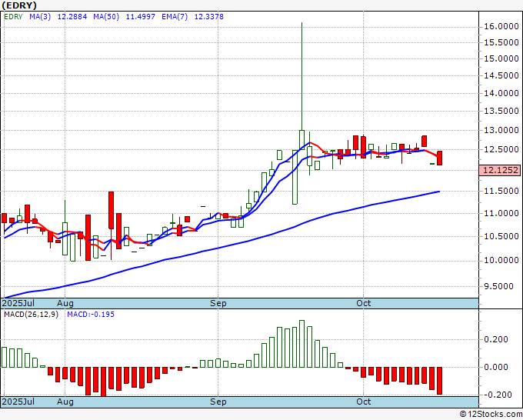523x420 pixels.
Task: Click the MA(50) line end point near 11.5
Action: (x=439, y=191)
